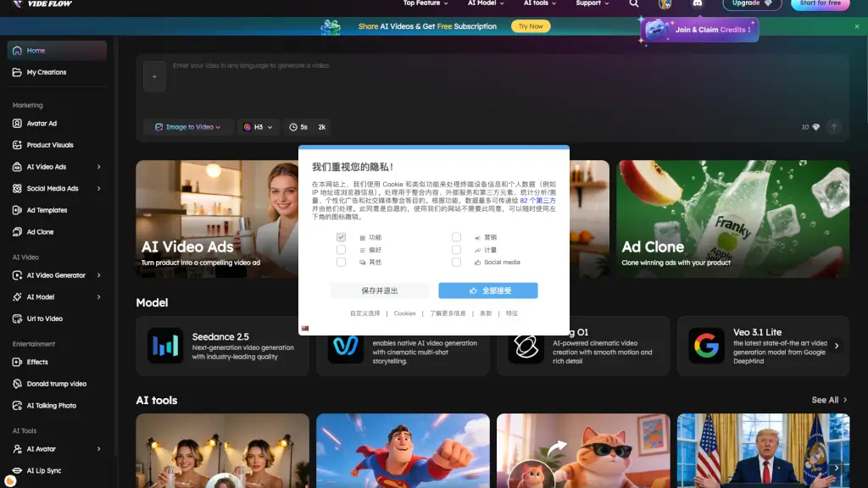
Task: Check the 计量 cookie checkbox
Action: click(x=456, y=250)
